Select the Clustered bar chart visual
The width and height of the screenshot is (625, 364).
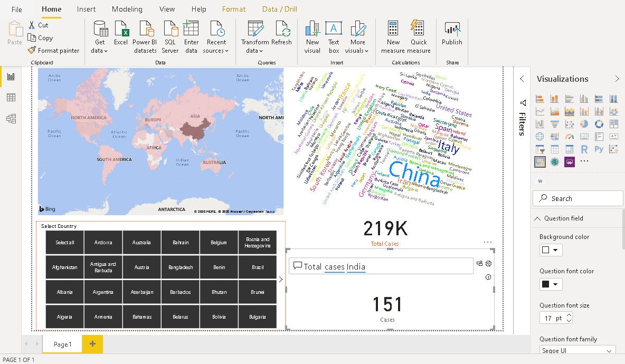click(x=570, y=99)
